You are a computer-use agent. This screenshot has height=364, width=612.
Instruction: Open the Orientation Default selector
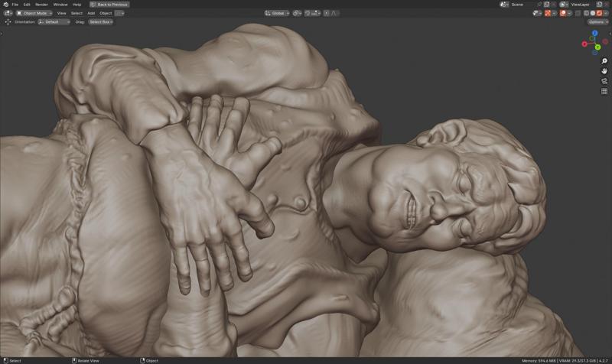point(54,22)
